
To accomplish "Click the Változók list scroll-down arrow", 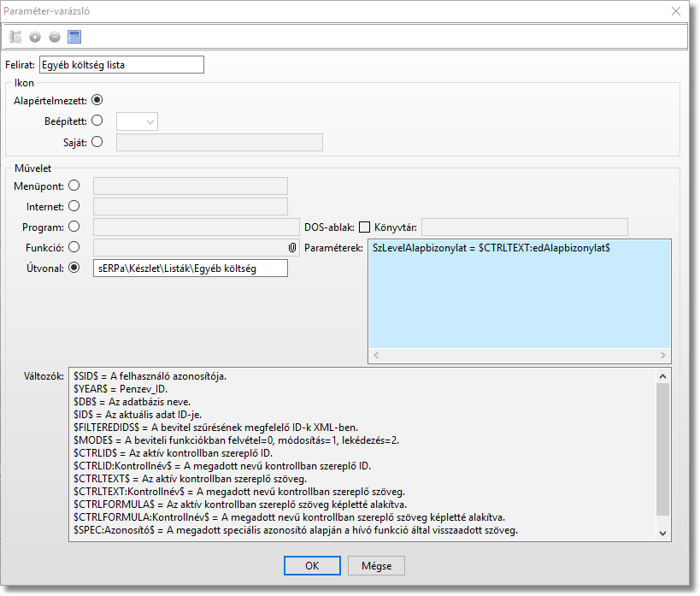I will point(663,533).
